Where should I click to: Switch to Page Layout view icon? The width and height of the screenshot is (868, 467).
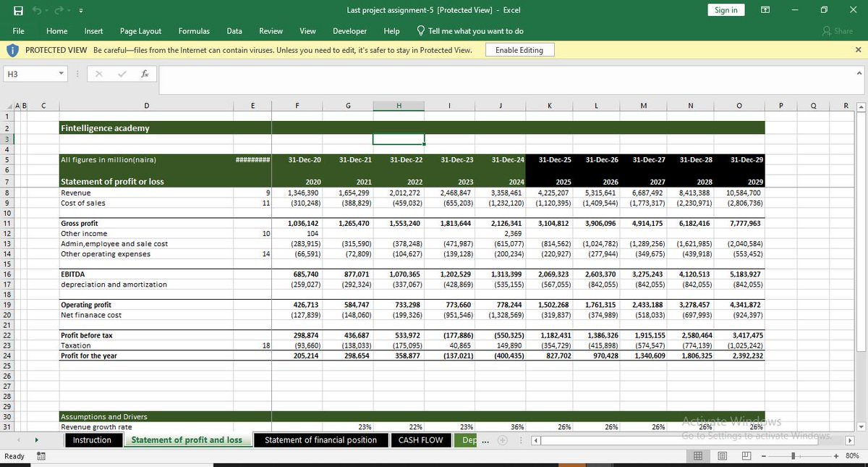click(x=723, y=456)
